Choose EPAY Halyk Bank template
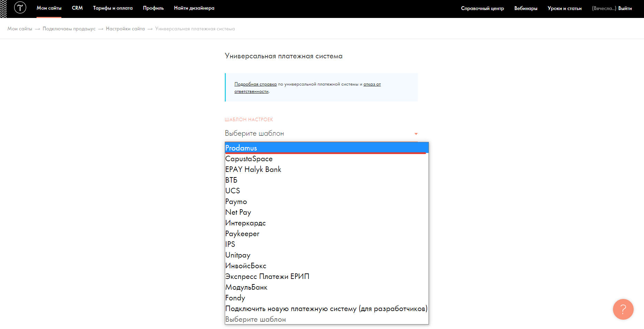The height and width of the screenshot is (329, 644). tap(327, 170)
